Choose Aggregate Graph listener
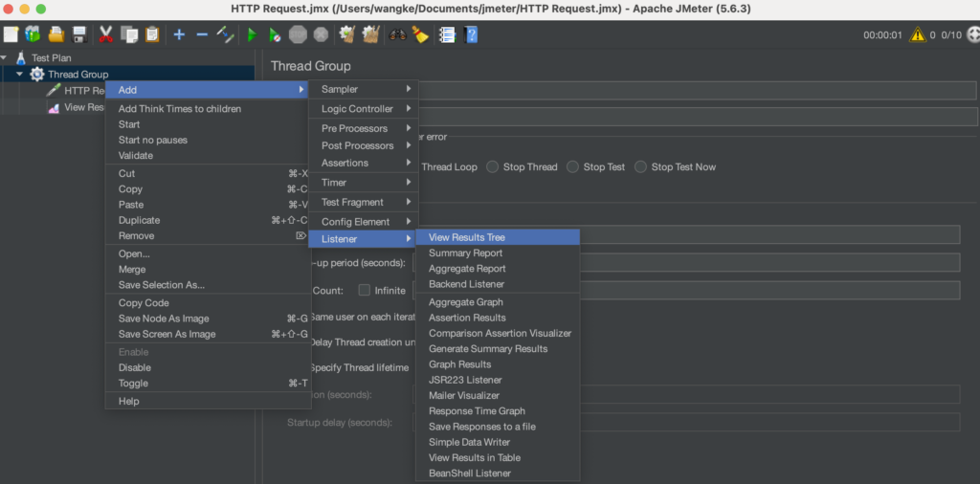980x484 pixels. pyautogui.click(x=498, y=302)
